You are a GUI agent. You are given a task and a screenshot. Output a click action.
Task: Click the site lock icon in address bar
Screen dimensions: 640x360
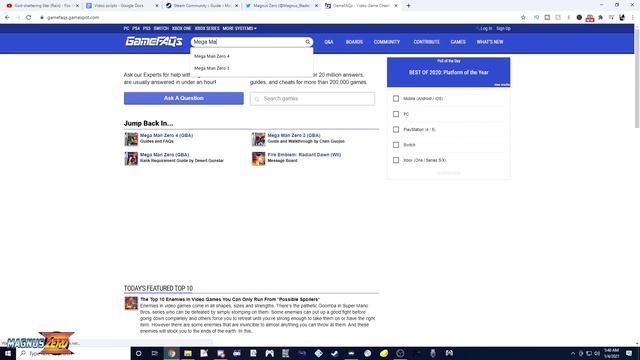tap(42, 18)
